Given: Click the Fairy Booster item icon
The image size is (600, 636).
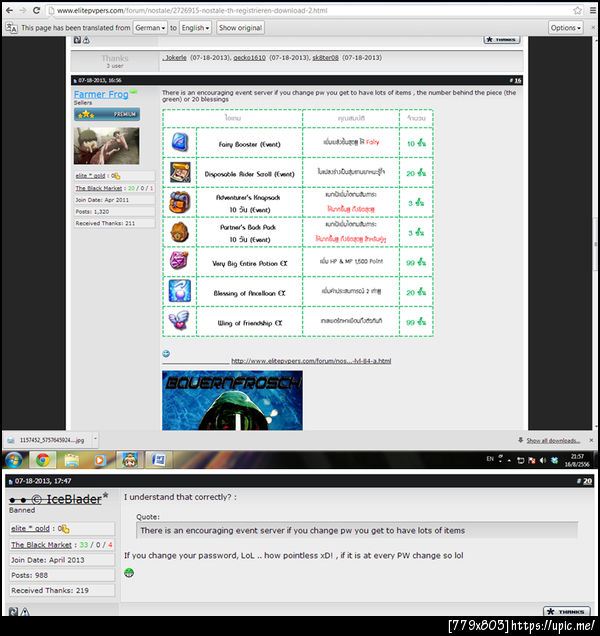Looking at the screenshot, I should click(x=180, y=142).
